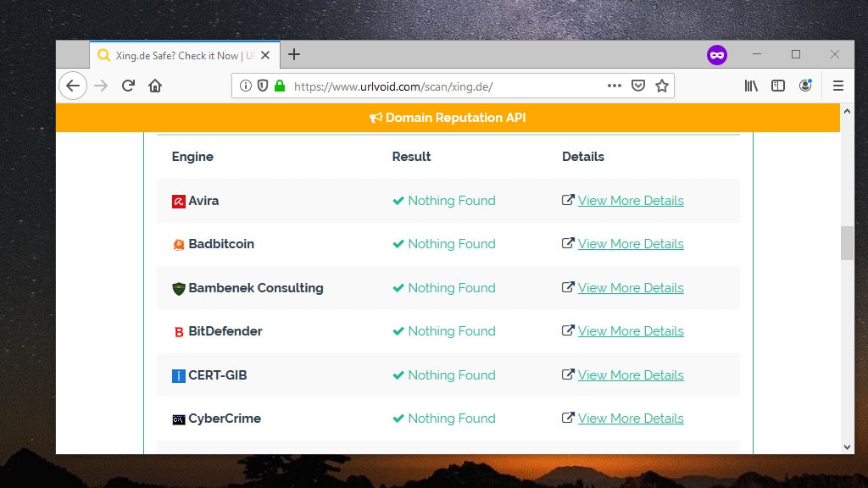Click the Bambenek Consulting engine name

(x=256, y=288)
